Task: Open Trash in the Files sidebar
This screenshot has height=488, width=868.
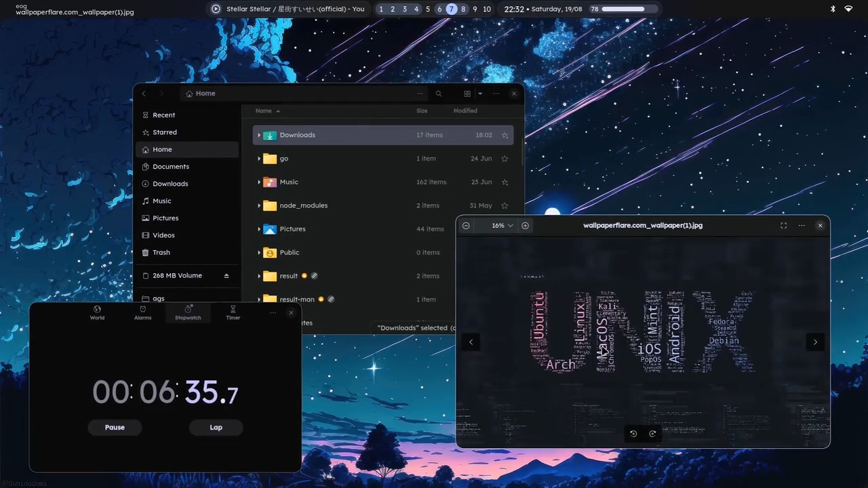Action: 187,252
